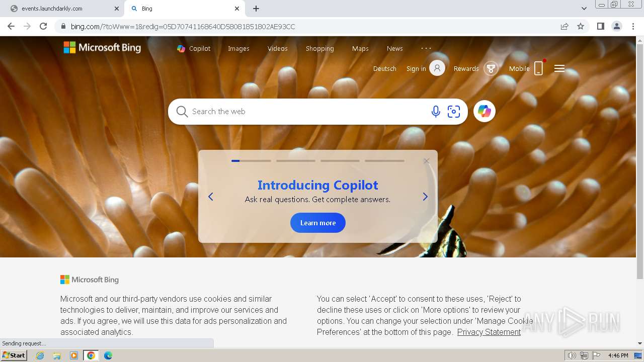Expand the tab search dropdown
The height and width of the screenshot is (362, 644).
click(x=584, y=9)
